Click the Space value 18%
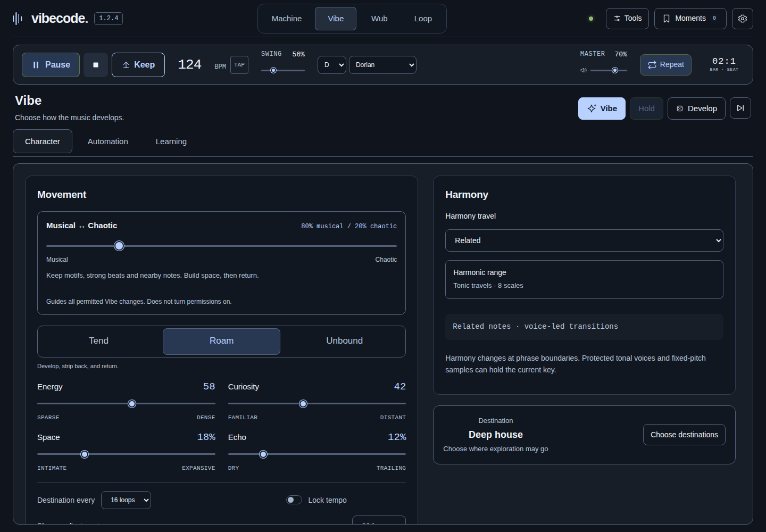This screenshot has width=766, height=532. pyautogui.click(x=206, y=437)
